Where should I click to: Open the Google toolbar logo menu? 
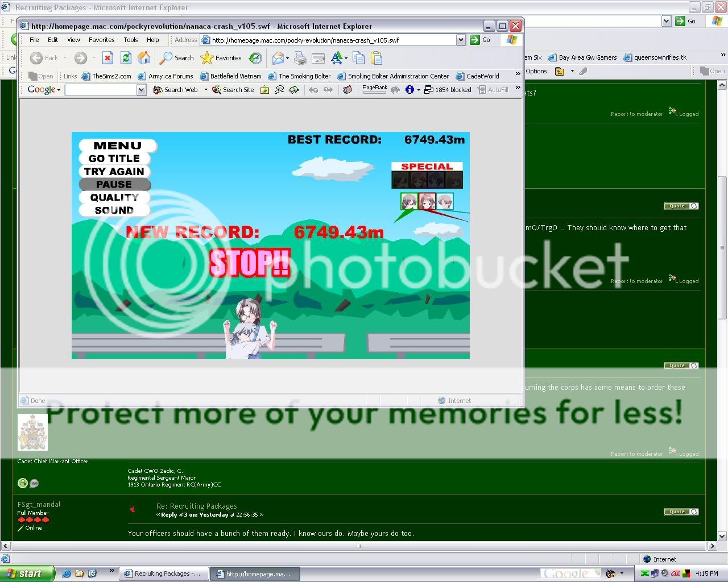(x=44, y=90)
